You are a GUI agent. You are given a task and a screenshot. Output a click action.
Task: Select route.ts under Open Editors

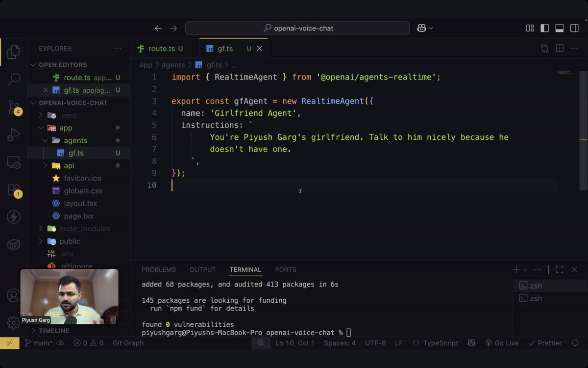77,78
